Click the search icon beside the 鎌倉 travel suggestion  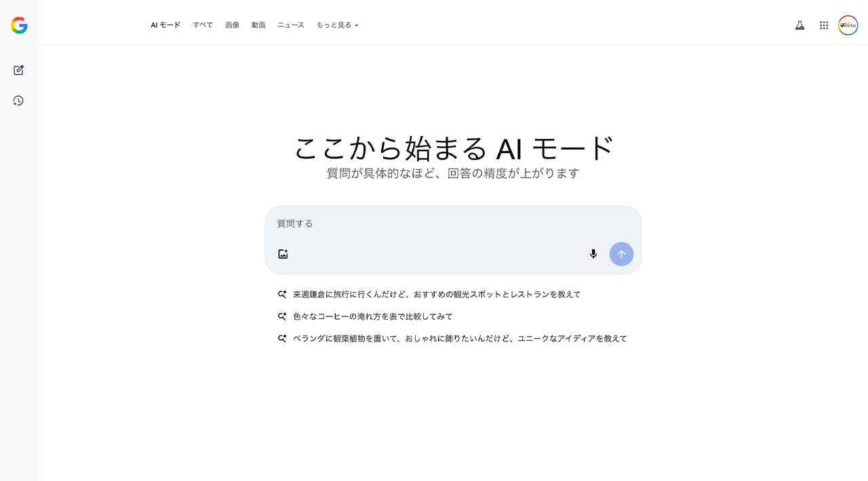point(282,295)
